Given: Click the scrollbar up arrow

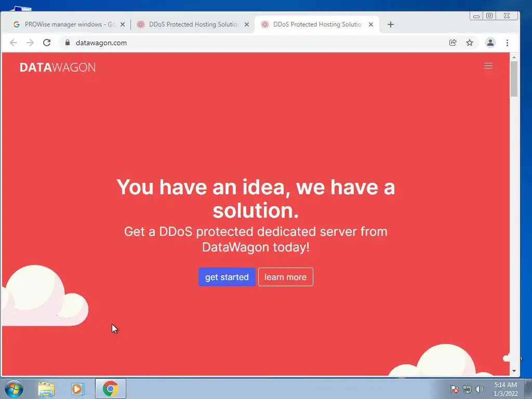Looking at the screenshot, I should point(514,57).
